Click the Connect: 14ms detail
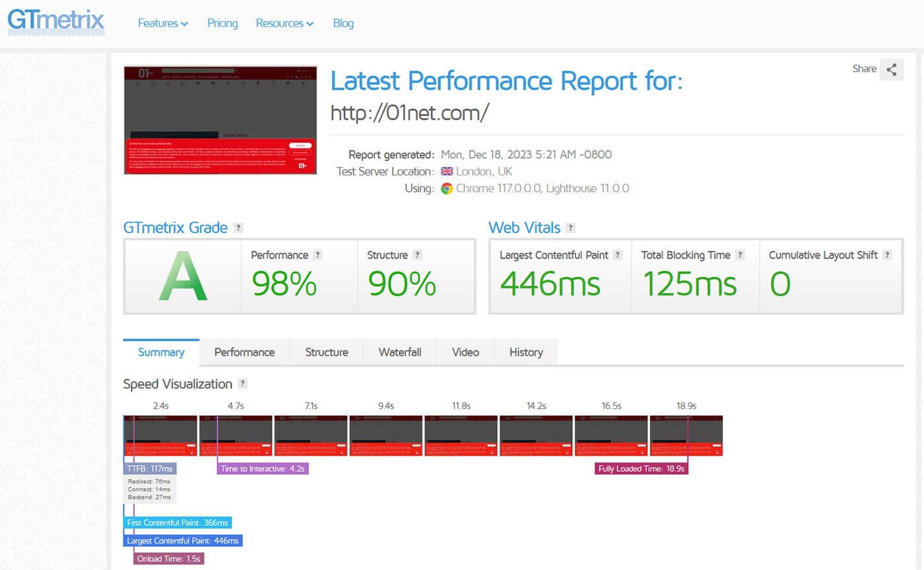 tap(149, 490)
